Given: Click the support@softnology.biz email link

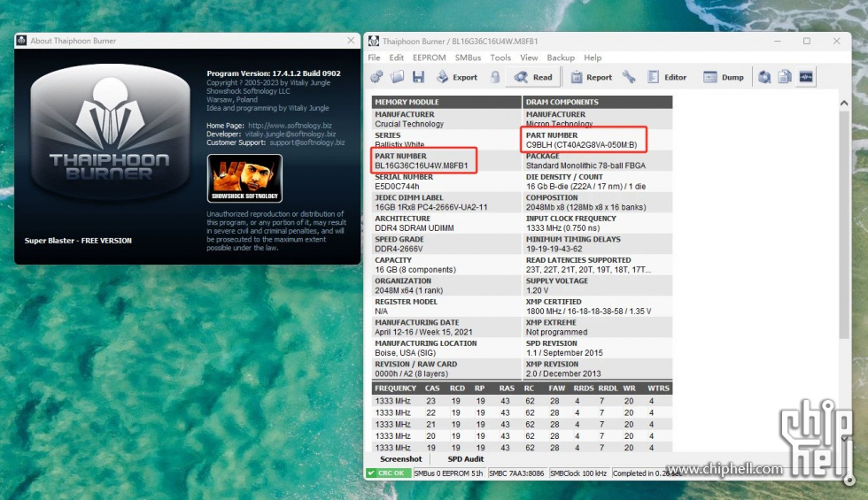Looking at the screenshot, I should pyautogui.click(x=307, y=142).
